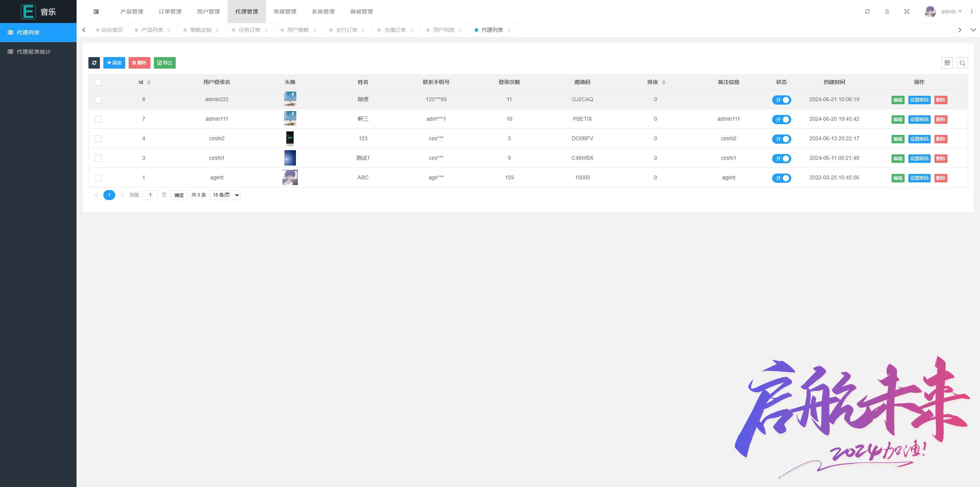This screenshot has height=487, width=980.
Task: Open the more-options vertical dots menu
Action: [x=972, y=11]
